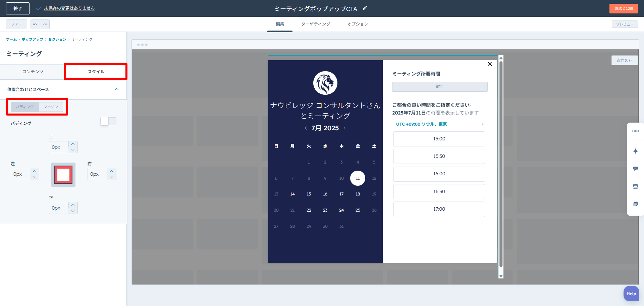
Task: Select the パディング toggle option
Action: [x=25, y=107]
